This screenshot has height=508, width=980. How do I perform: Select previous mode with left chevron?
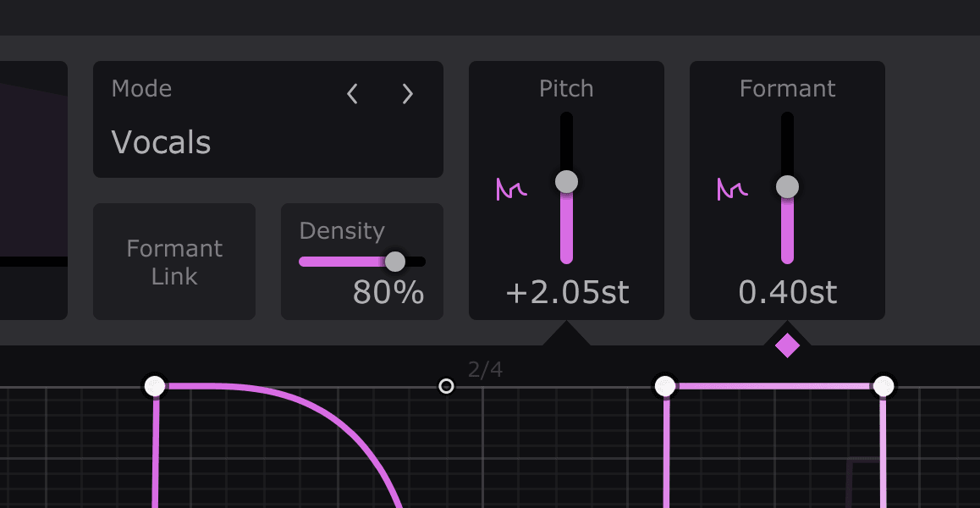pos(353,94)
